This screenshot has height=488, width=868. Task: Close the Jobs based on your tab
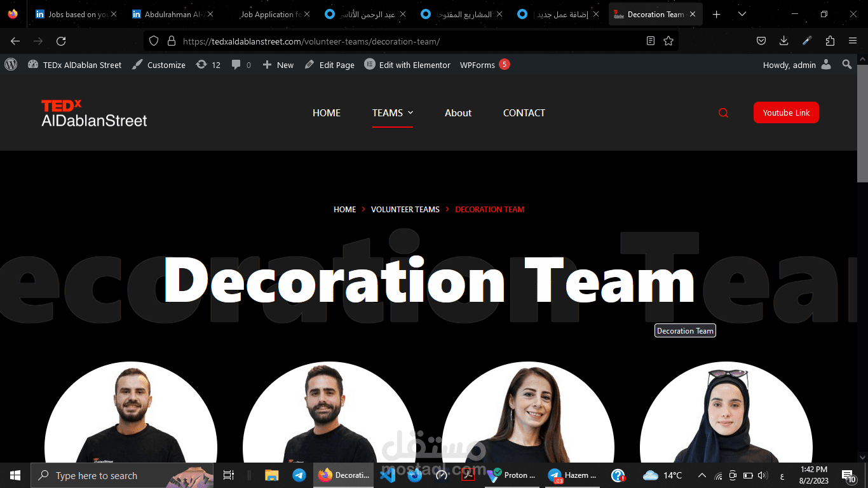(x=114, y=14)
